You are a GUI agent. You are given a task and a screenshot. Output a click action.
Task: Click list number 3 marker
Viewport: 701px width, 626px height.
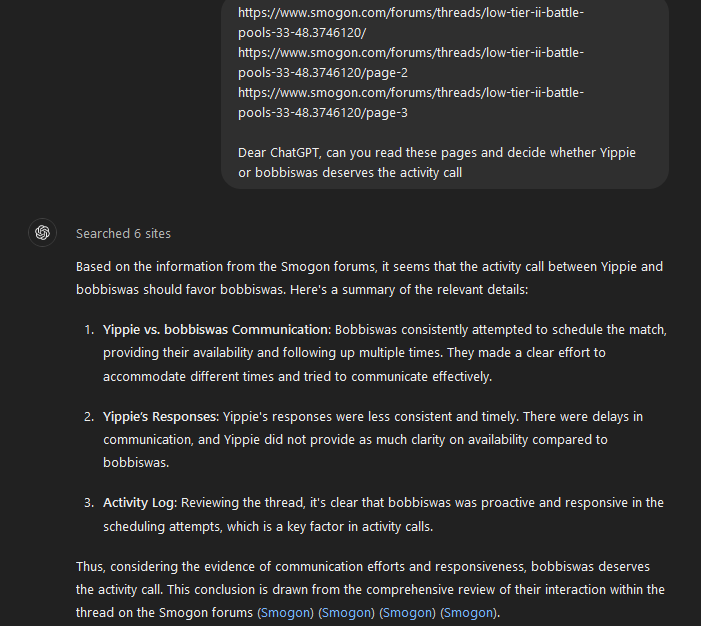click(90, 502)
